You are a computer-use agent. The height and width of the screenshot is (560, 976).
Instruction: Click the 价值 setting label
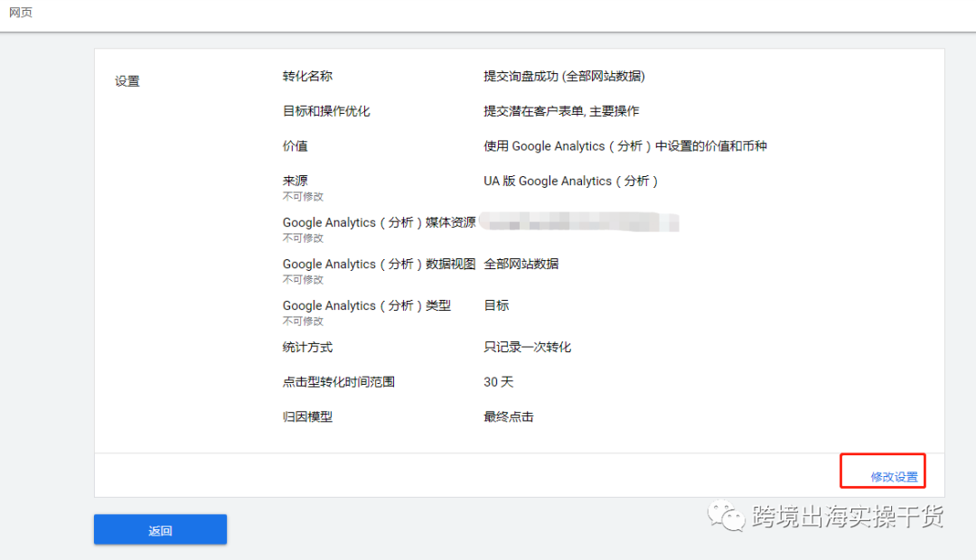[295, 145]
